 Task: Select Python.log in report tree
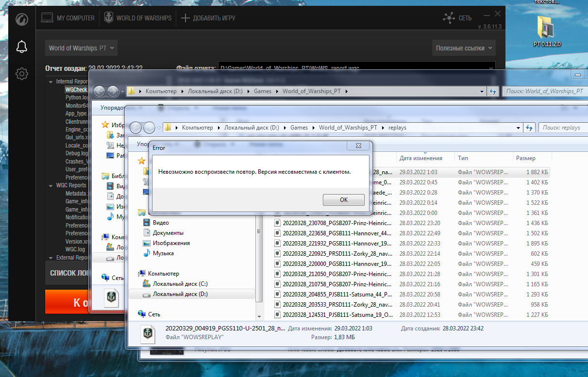point(77,98)
